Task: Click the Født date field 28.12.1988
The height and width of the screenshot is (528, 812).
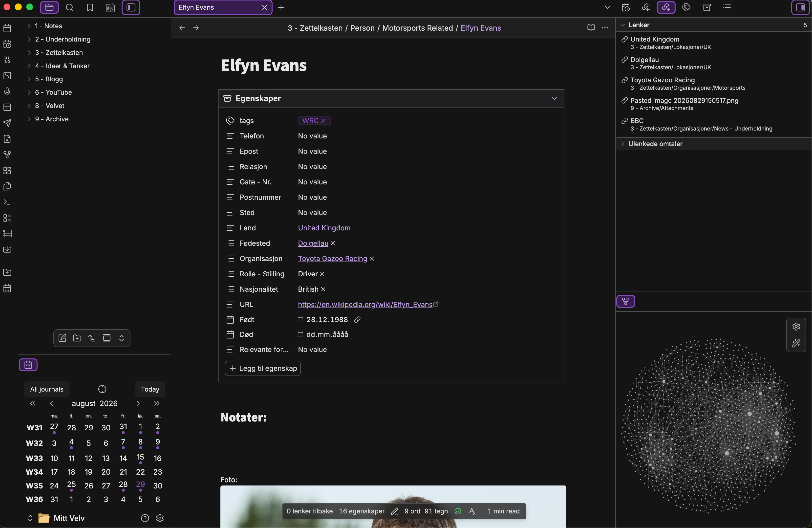Action: pyautogui.click(x=327, y=319)
